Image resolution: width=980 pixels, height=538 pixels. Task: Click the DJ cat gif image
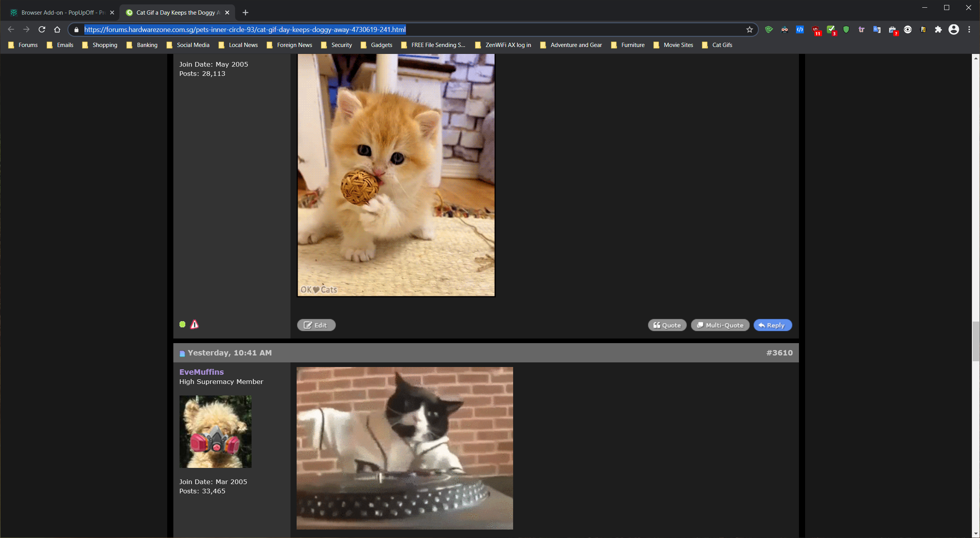[x=404, y=448]
